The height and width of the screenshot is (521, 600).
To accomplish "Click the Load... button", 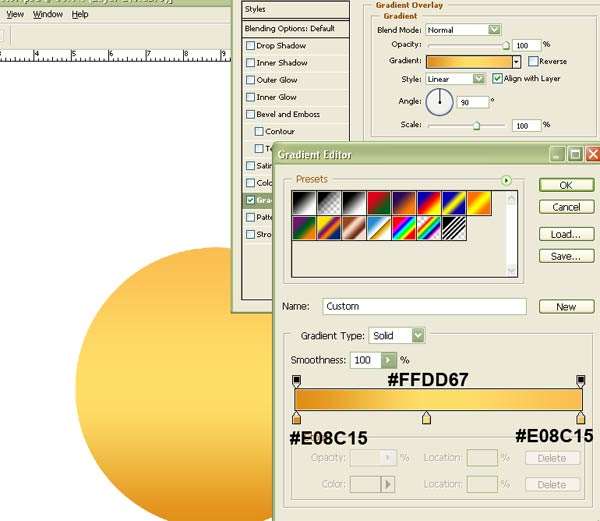I will (565, 234).
